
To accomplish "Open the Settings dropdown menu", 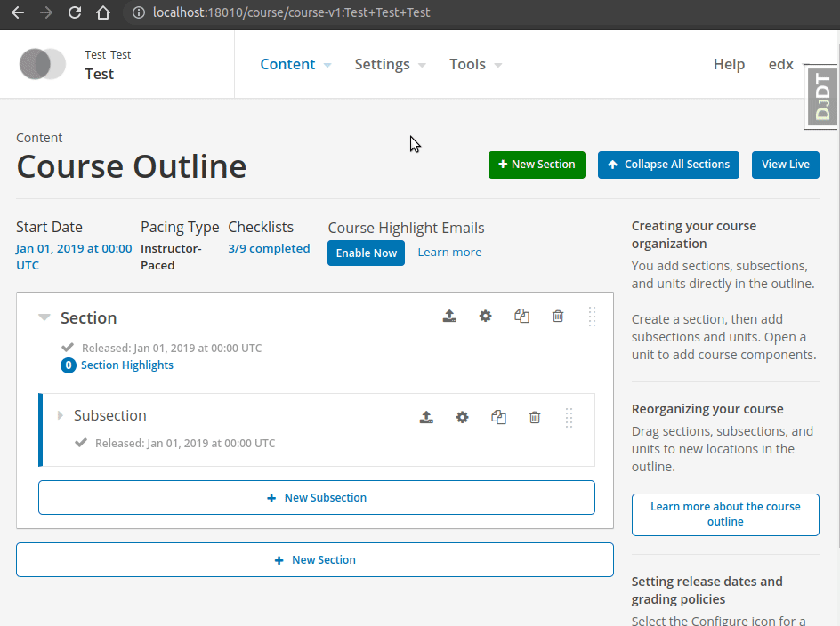I will point(390,64).
